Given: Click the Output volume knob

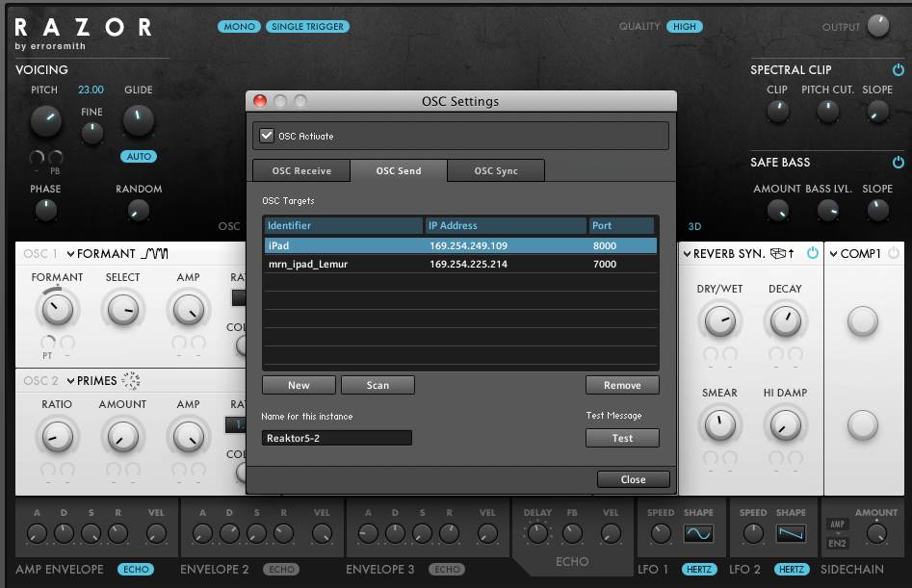Looking at the screenshot, I should coord(877,26).
